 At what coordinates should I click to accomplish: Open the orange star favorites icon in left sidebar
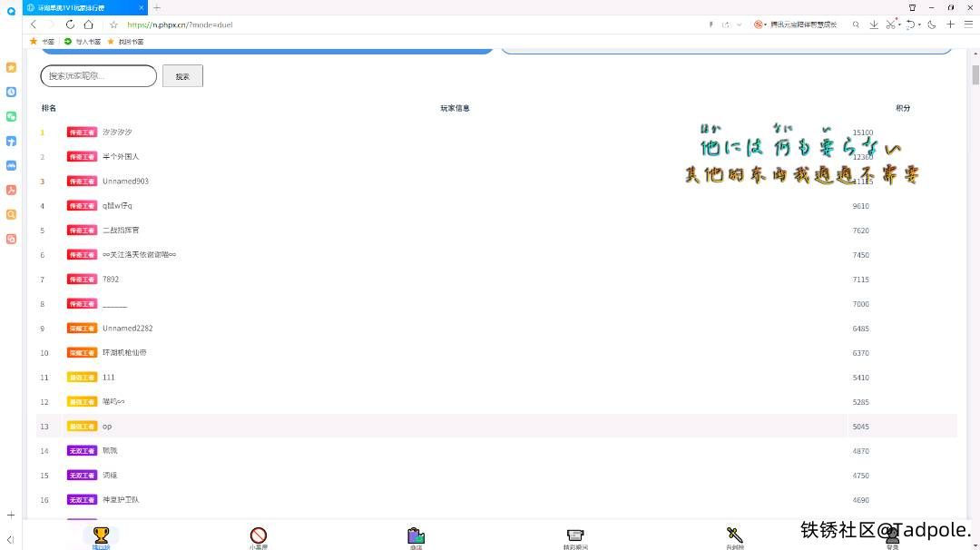11,67
